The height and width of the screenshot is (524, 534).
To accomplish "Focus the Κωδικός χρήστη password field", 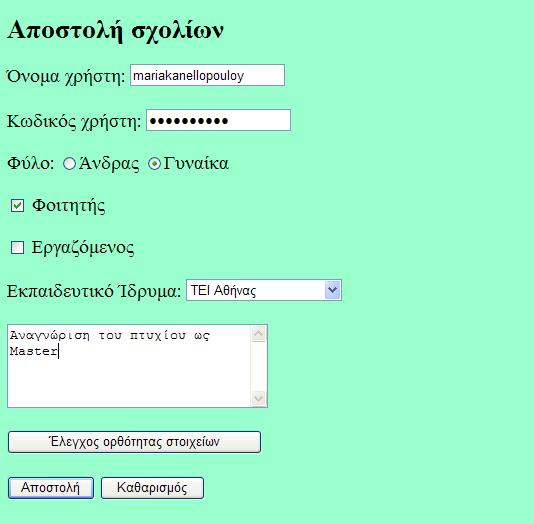I will click(x=218, y=120).
